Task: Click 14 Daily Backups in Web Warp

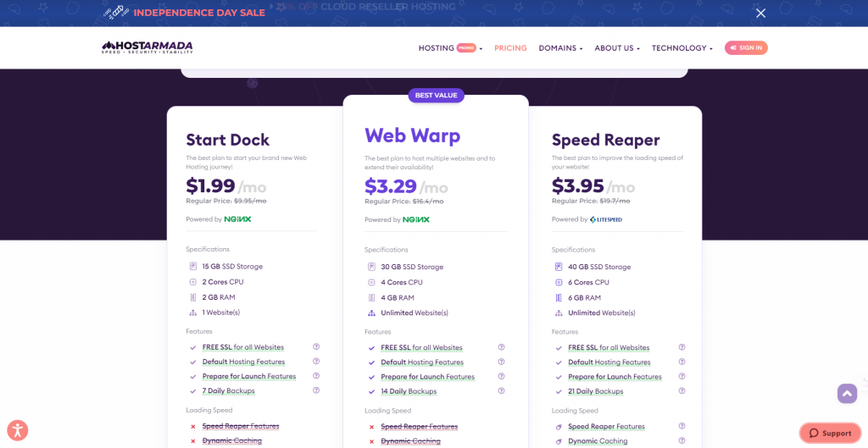Action: coord(409,391)
